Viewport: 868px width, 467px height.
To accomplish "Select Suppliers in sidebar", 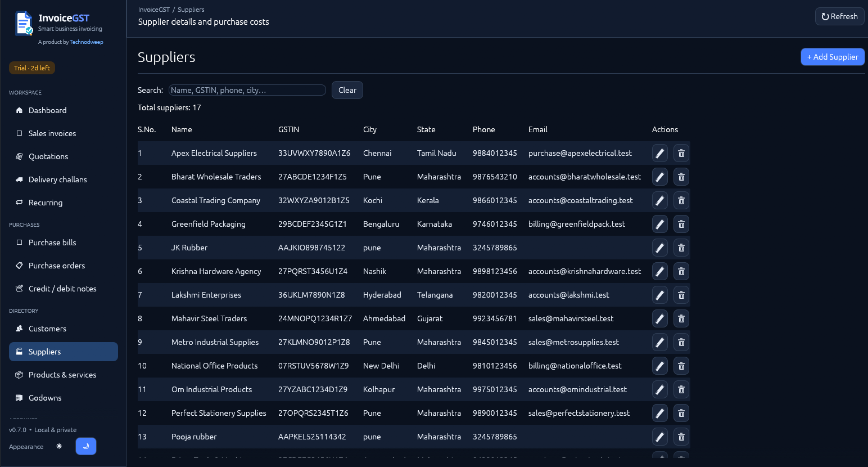I will pos(64,352).
